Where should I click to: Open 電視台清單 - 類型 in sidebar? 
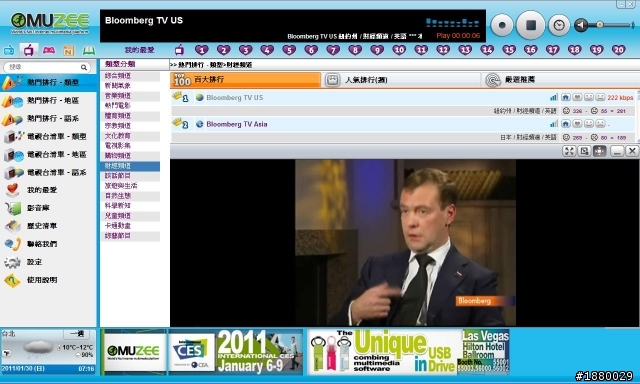coord(48,136)
